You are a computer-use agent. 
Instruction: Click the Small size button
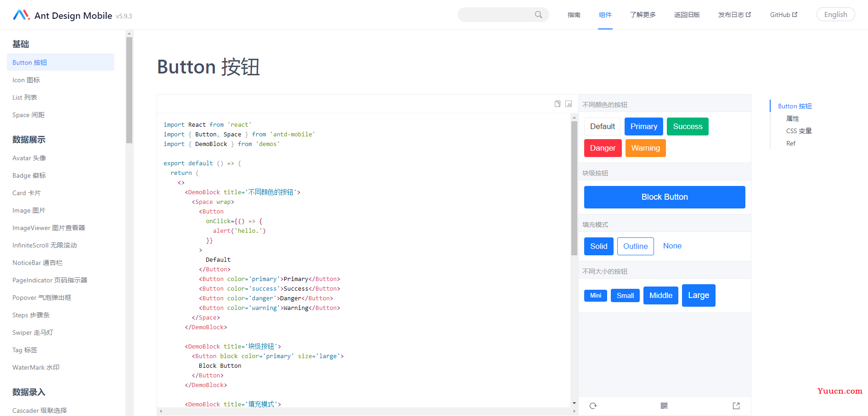625,295
